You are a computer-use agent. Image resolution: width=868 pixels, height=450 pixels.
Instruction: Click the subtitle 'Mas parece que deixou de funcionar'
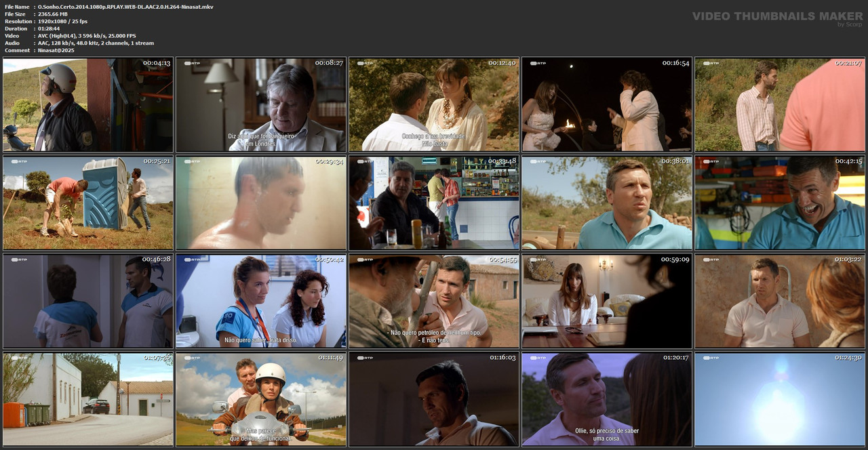pyautogui.click(x=261, y=434)
